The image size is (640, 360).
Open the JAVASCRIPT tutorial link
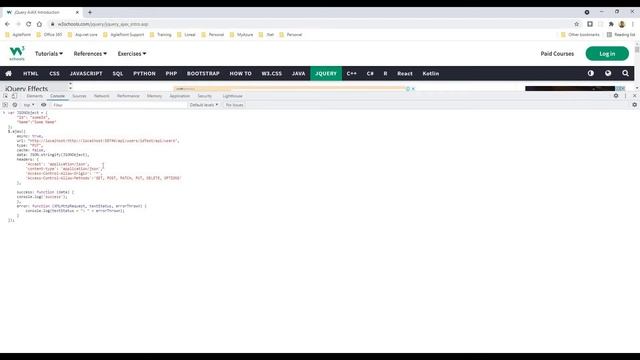click(86, 73)
